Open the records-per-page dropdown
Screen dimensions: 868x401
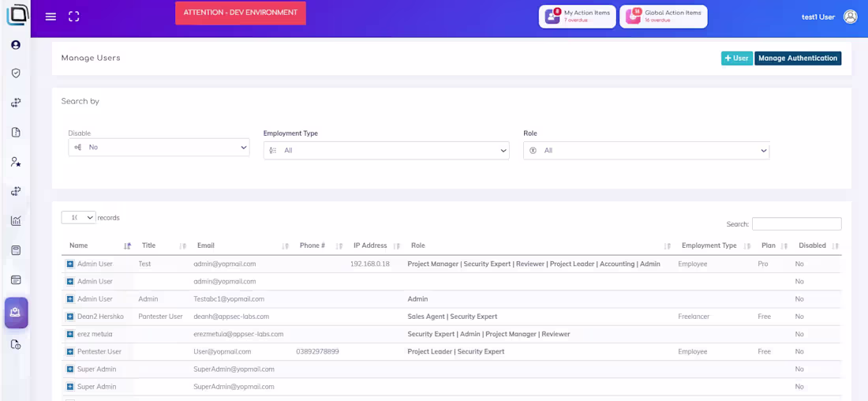pos(79,218)
